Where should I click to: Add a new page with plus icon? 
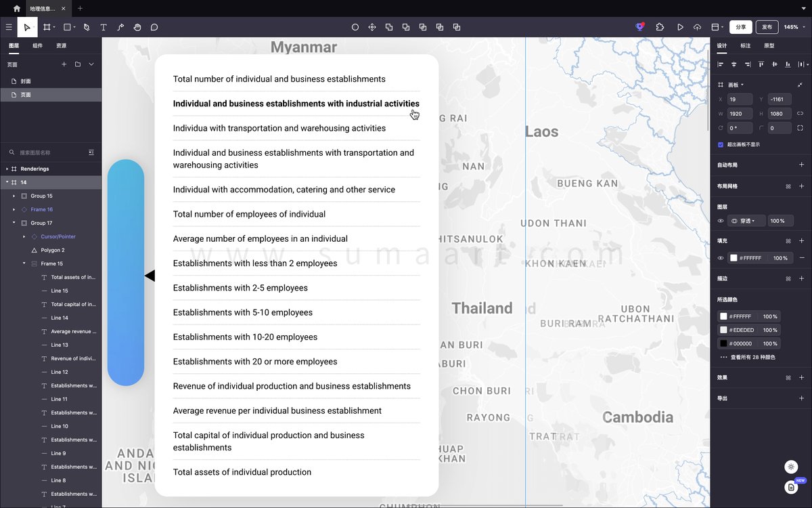click(x=64, y=64)
